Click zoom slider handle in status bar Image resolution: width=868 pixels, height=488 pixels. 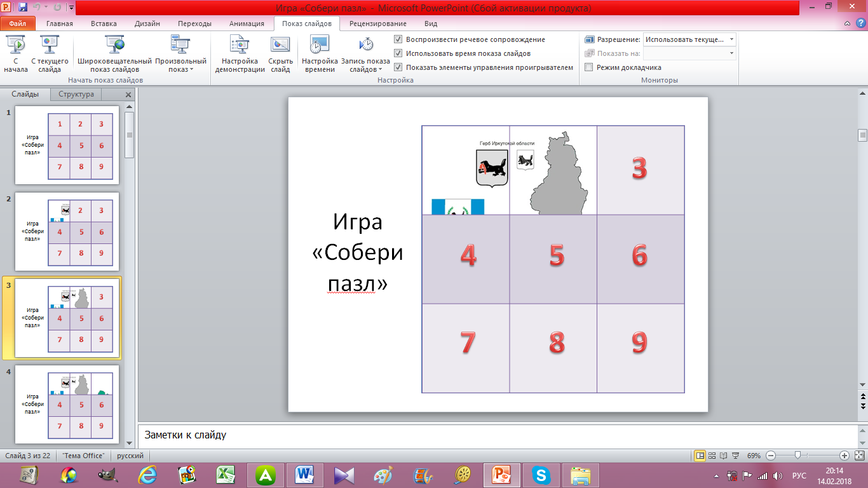click(797, 456)
